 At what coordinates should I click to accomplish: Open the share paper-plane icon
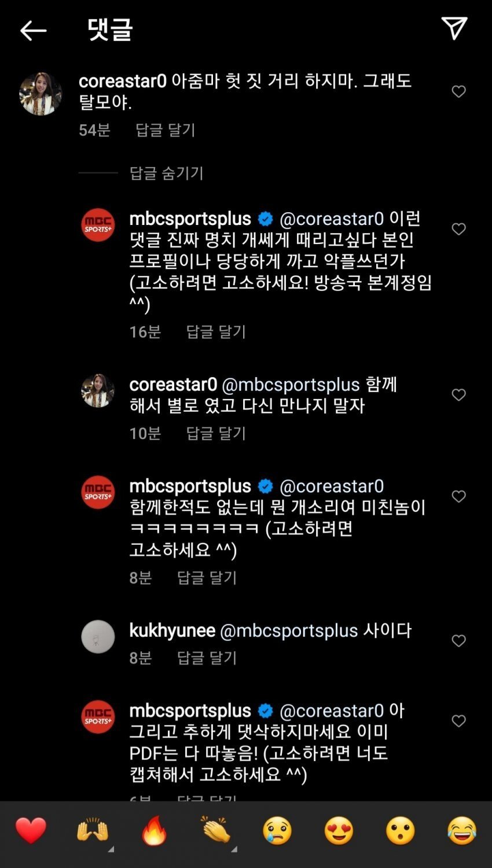(454, 28)
